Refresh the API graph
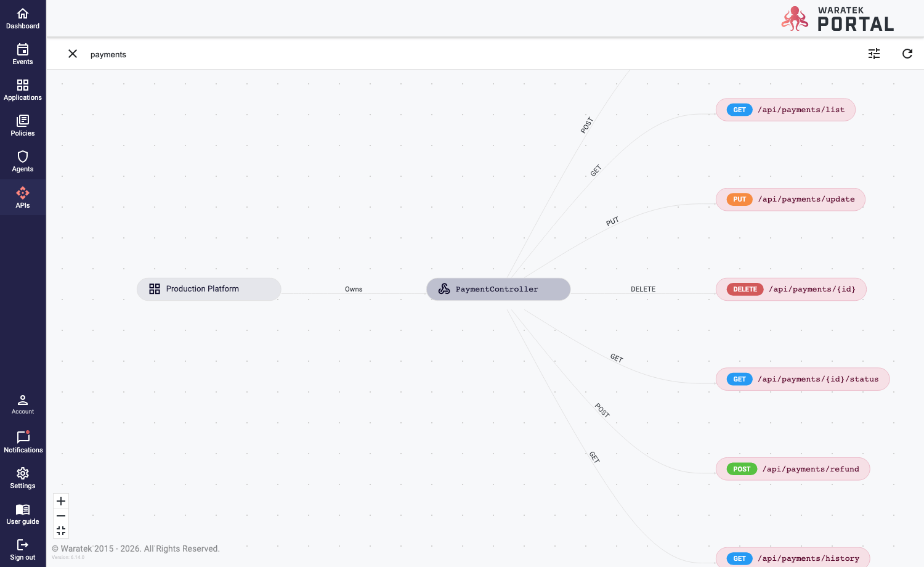Image resolution: width=924 pixels, height=567 pixels. click(x=907, y=54)
